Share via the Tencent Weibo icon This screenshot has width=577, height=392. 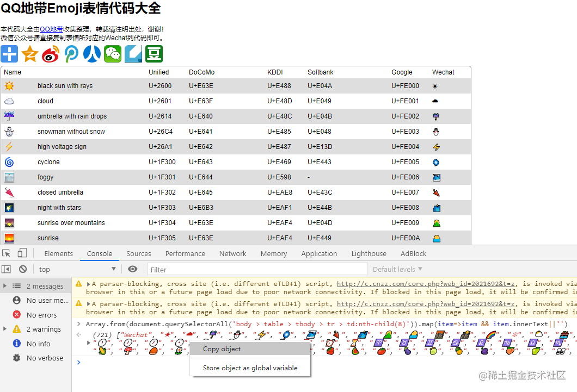71,54
